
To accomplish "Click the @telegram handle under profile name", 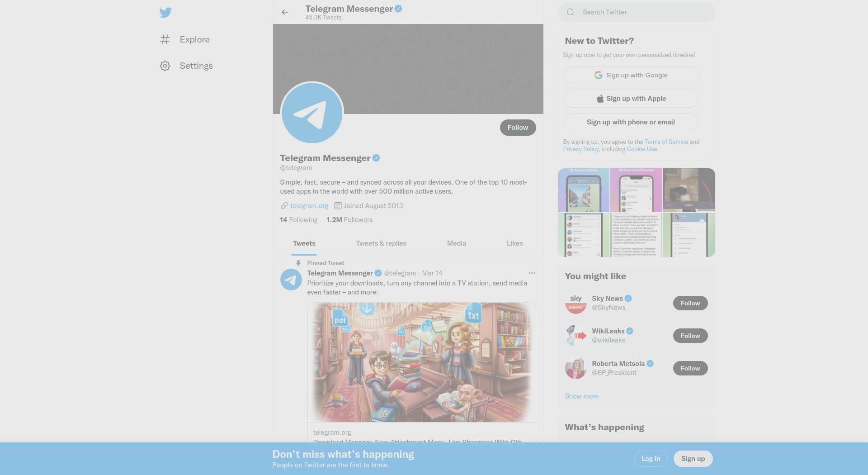I will click(x=296, y=168).
